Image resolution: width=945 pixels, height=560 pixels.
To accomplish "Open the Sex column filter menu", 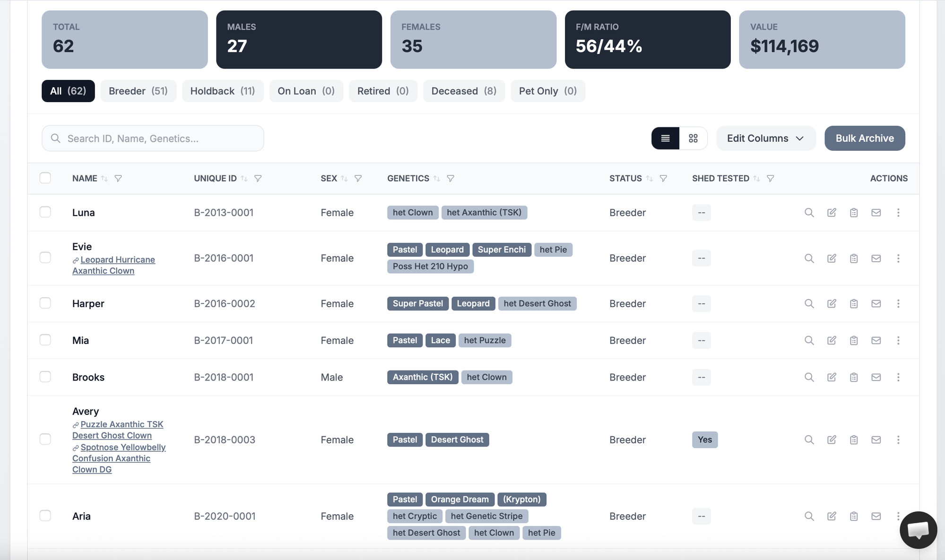I will click(x=358, y=179).
